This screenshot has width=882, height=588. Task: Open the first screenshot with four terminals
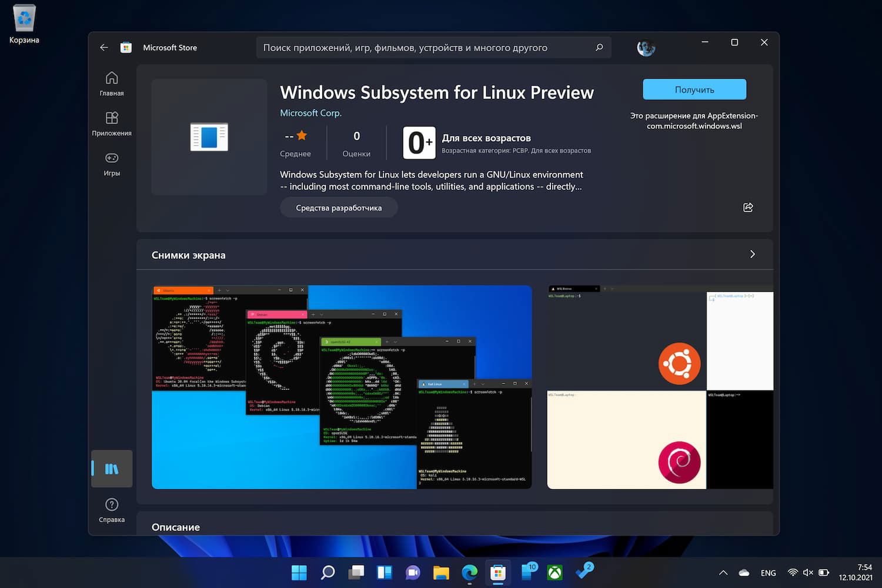(x=342, y=387)
